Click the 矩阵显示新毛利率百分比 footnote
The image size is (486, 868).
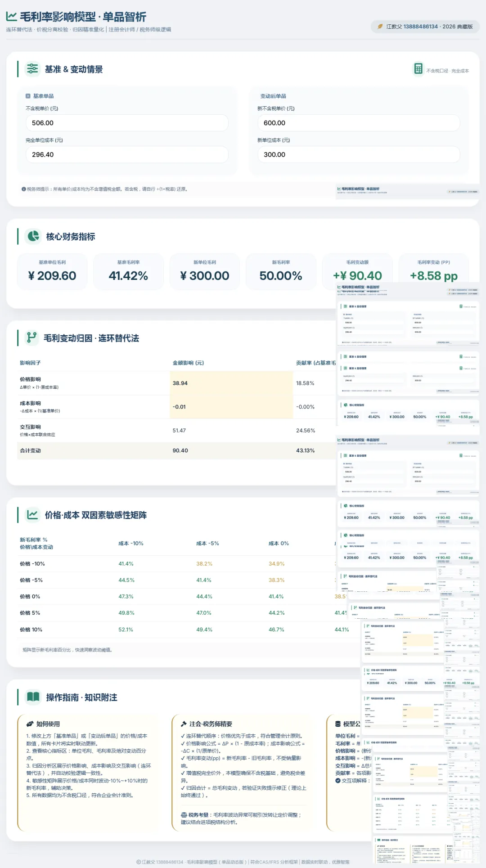click(67, 650)
